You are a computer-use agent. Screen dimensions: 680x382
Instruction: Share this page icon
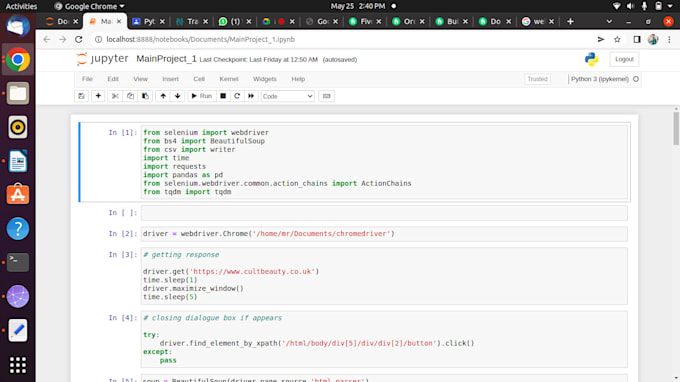[601, 39]
